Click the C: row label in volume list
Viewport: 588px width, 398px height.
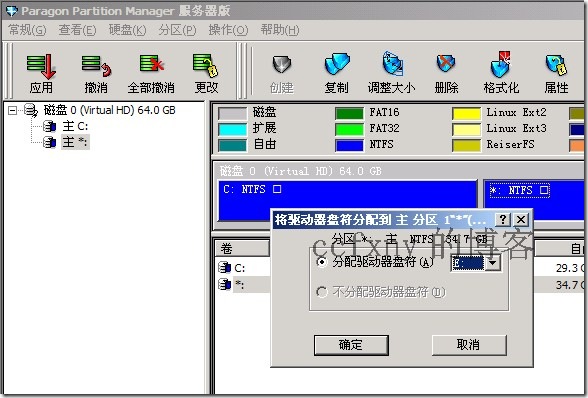(x=240, y=268)
